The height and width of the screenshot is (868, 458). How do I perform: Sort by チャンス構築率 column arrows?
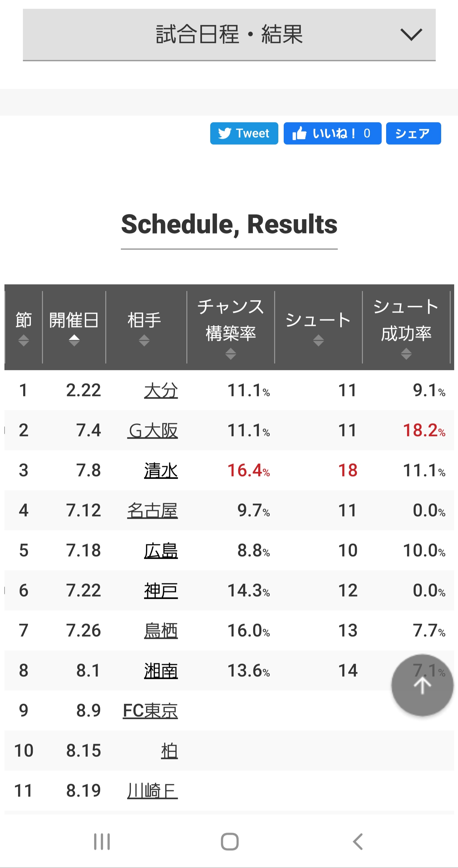(231, 353)
